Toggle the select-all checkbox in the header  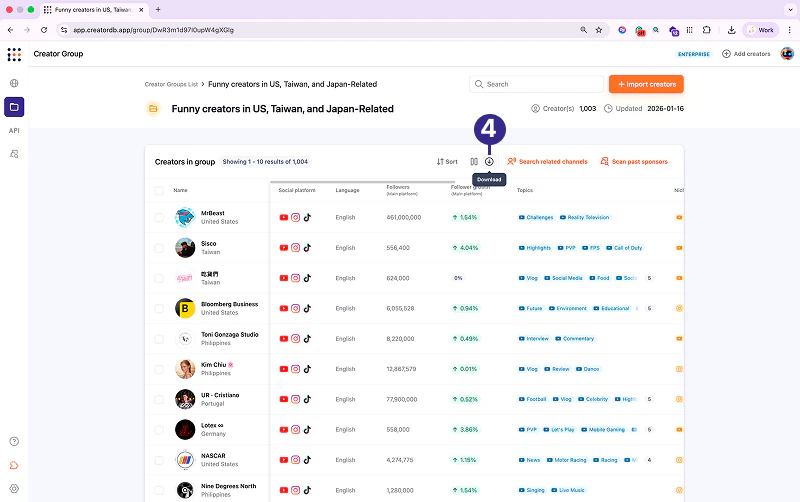(159, 191)
